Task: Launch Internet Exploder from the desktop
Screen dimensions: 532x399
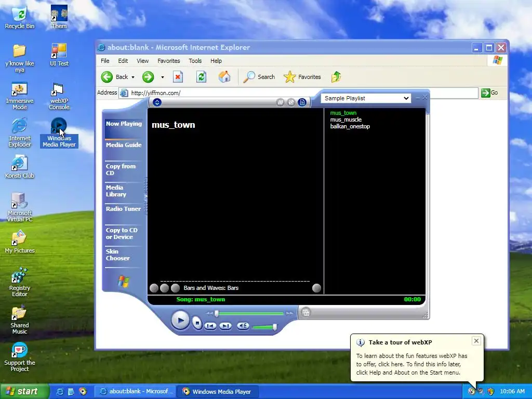Action: [19, 133]
